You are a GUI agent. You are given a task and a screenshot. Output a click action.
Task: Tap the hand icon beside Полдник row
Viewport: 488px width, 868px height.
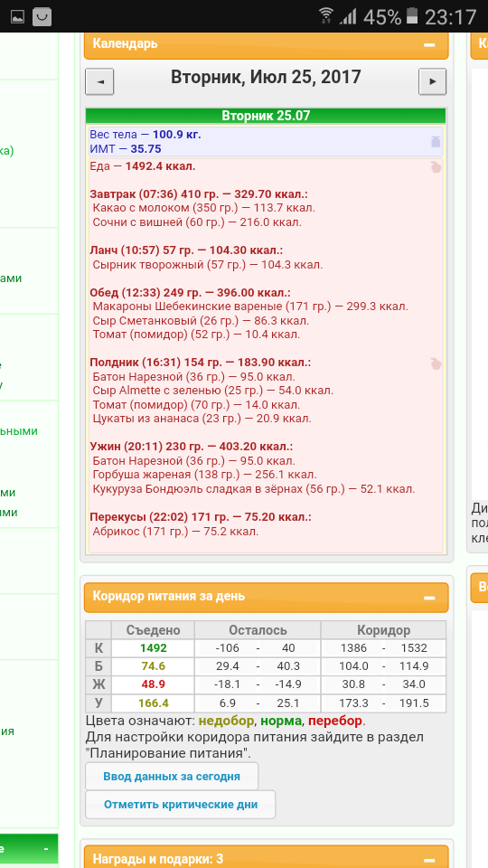(x=436, y=363)
